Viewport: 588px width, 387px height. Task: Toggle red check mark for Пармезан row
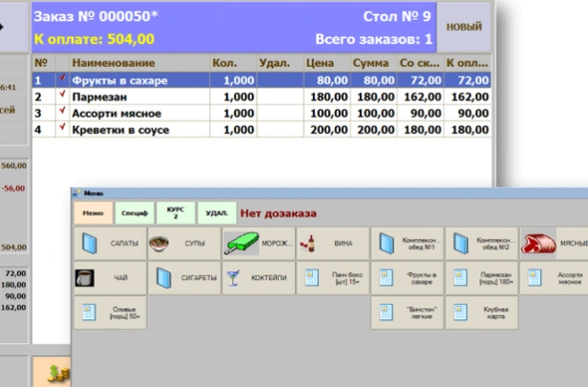pos(63,97)
